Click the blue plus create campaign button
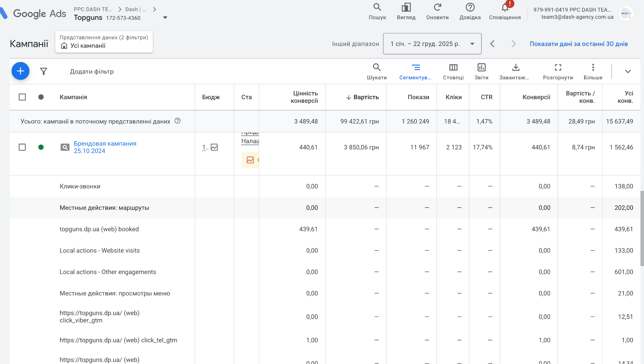This screenshot has height=364, width=644. pyautogui.click(x=20, y=71)
